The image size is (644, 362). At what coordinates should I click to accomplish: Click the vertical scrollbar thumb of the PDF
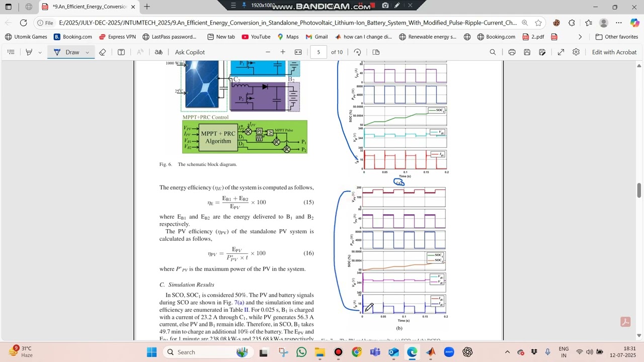click(639, 191)
